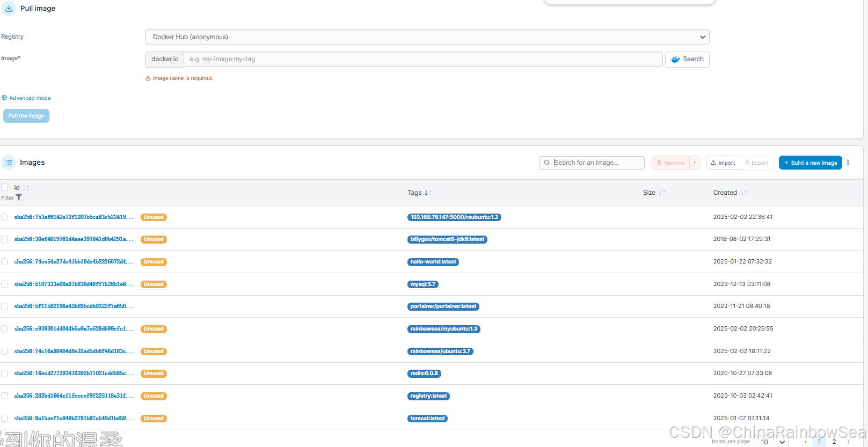Screen dimensions: 868x447
Task: Click the redis:6.0.8 tag
Action: point(424,373)
